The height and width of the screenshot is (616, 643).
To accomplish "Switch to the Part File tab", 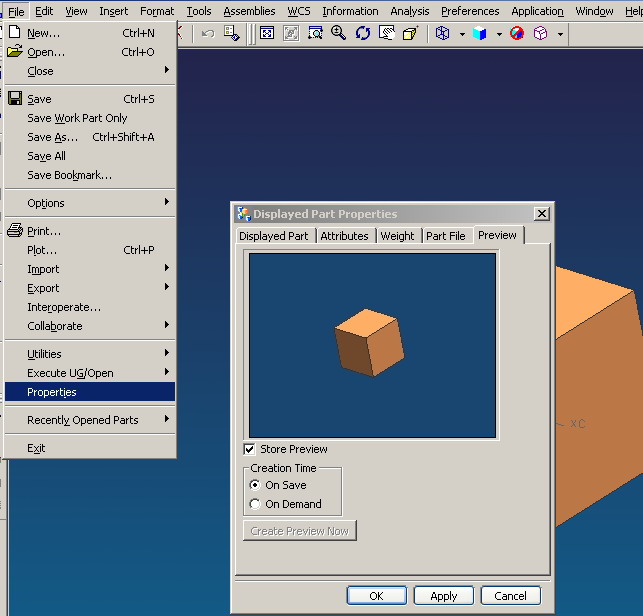I will (446, 236).
